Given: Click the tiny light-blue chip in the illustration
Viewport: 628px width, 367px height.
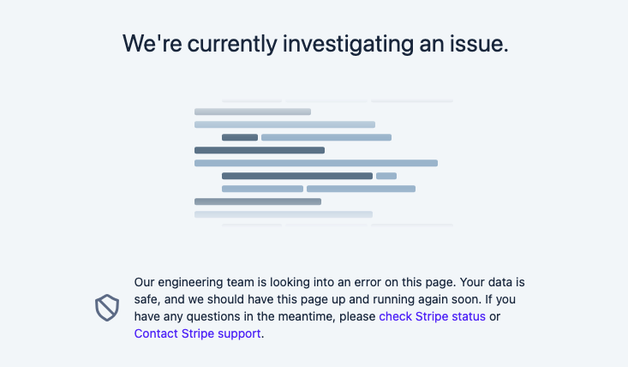Looking at the screenshot, I should coord(386,176).
